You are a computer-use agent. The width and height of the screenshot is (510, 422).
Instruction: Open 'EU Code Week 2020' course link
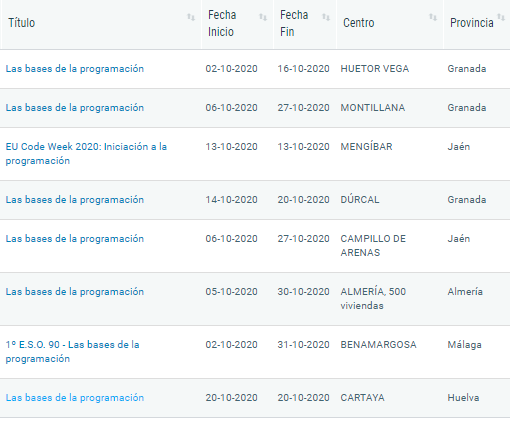click(x=86, y=154)
